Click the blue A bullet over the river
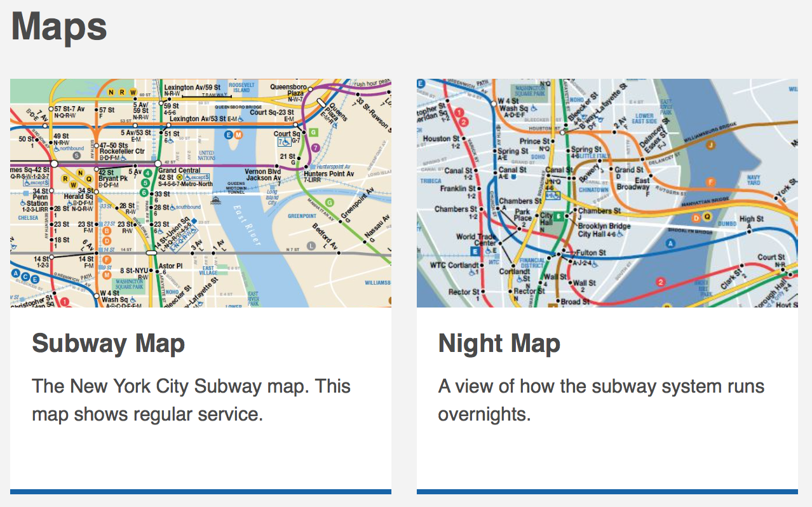The height and width of the screenshot is (507, 812). 669,243
